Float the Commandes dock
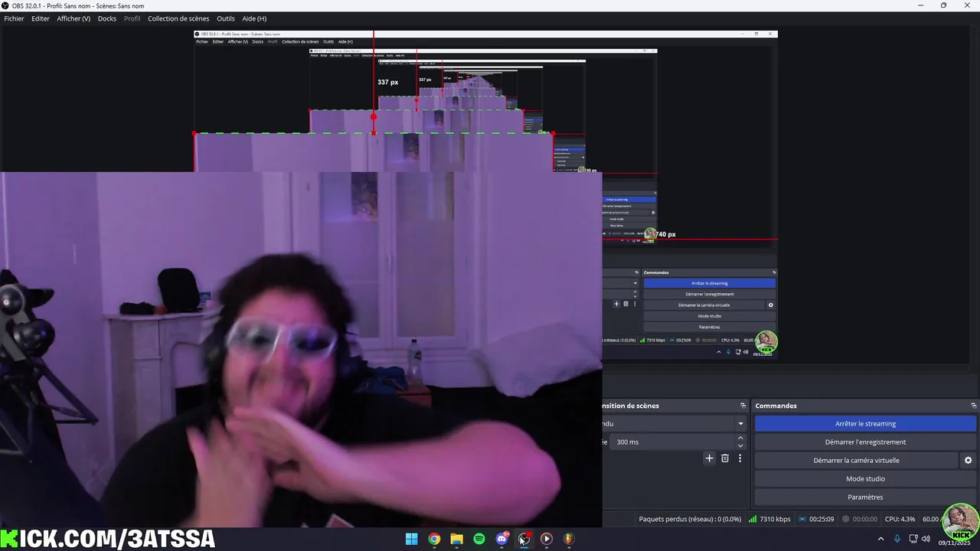The image size is (980, 551). tap(973, 406)
